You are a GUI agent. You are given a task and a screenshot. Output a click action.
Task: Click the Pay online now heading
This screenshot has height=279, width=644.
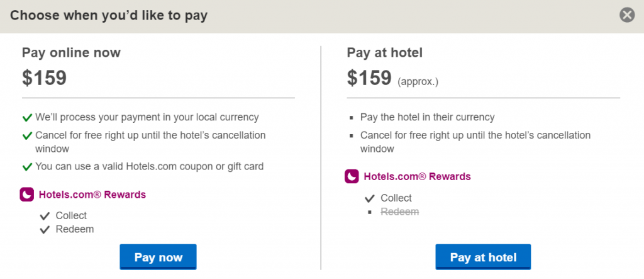71,53
